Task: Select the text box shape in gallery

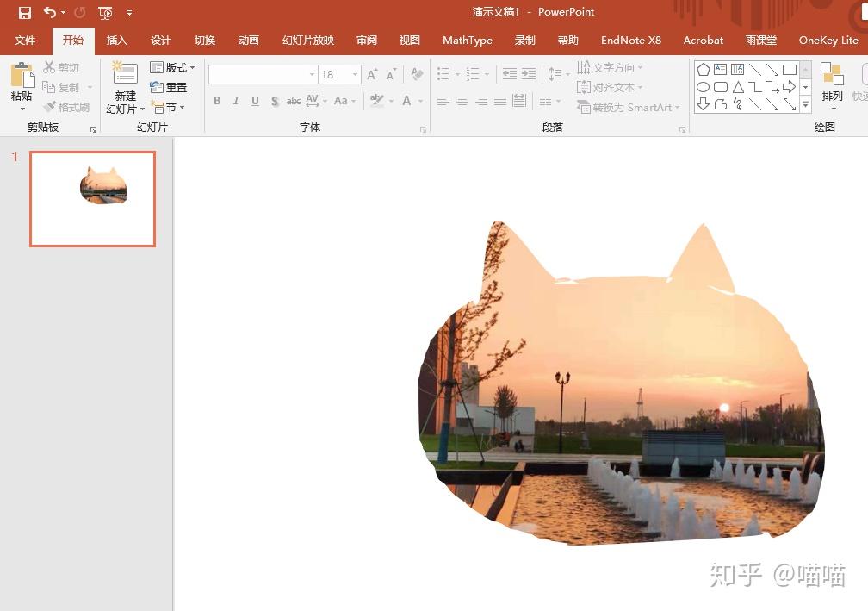Action: 720,69
